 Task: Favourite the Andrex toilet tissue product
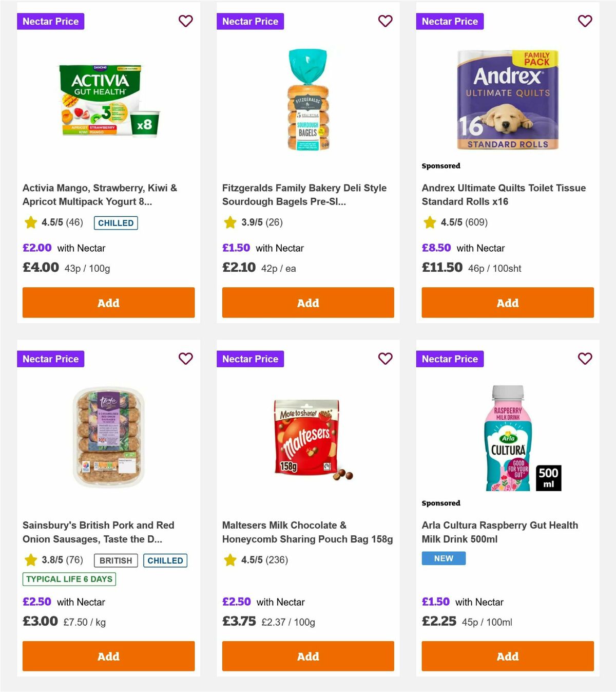585,21
